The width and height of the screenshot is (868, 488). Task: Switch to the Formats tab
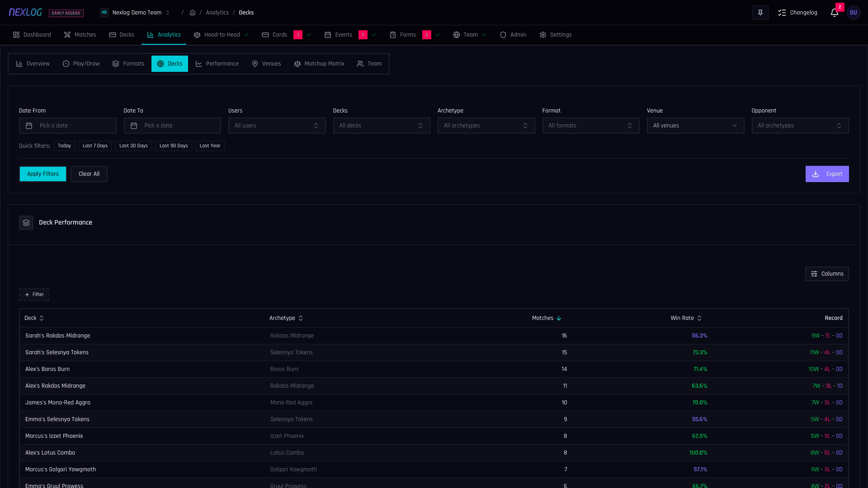128,64
